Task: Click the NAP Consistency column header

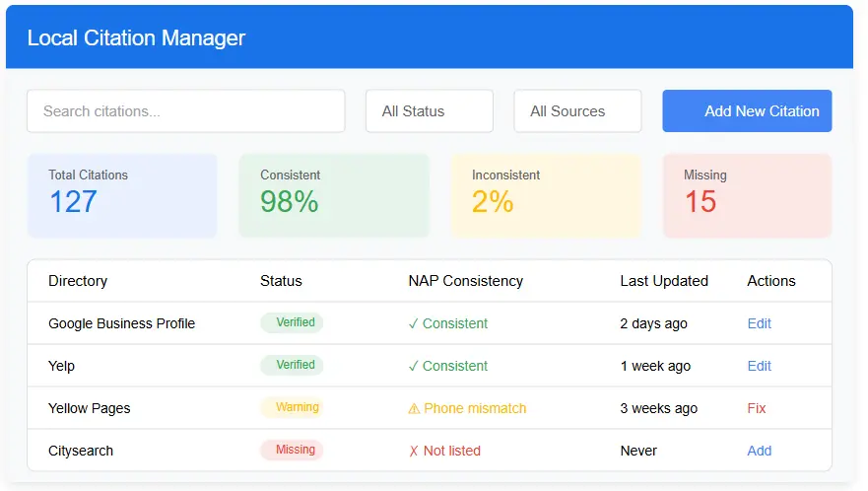Action: coord(466,281)
